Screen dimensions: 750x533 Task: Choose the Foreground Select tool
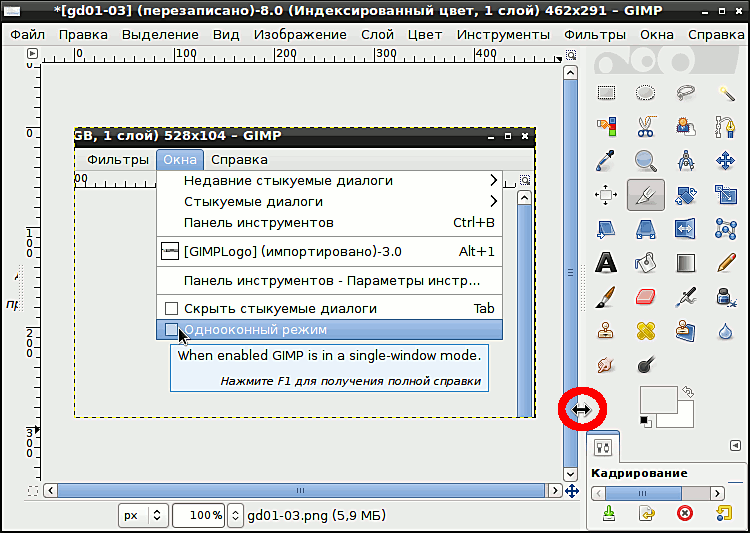(685, 126)
